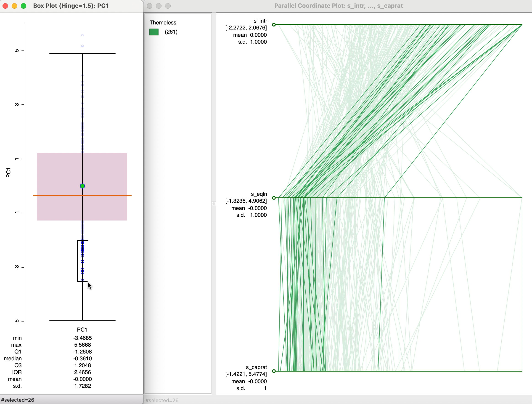The image size is (532, 404).
Task: Click the green mean dot in box plot
Action: coord(82,186)
